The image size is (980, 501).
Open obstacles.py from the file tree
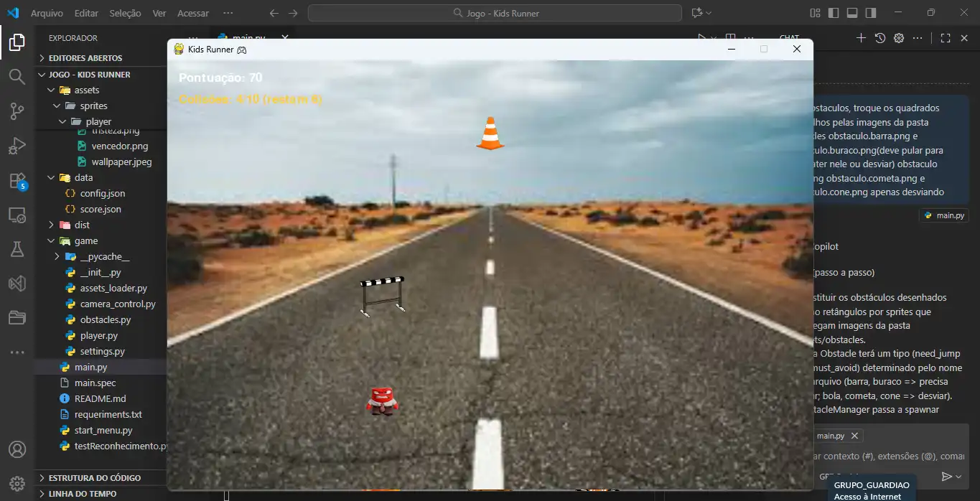coord(106,319)
